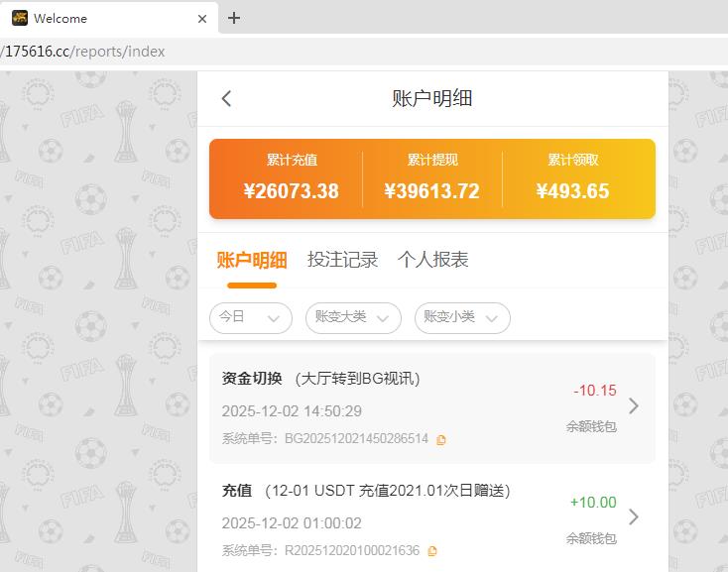
Task: Copy order number R202512020100021636
Action: pos(432,551)
